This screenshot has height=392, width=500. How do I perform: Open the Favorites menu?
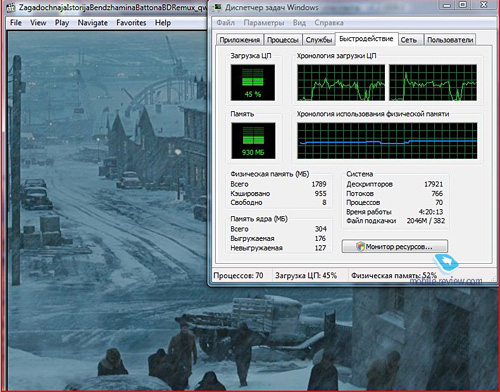[131, 23]
